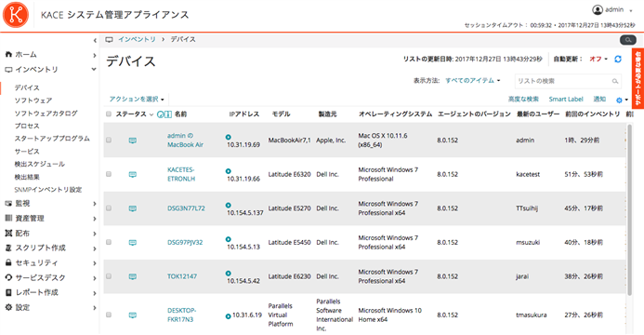Select the DSG3N77L72 row checkbox
The height and width of the screenshot is (335, 644).
click(x=109, y=208)
